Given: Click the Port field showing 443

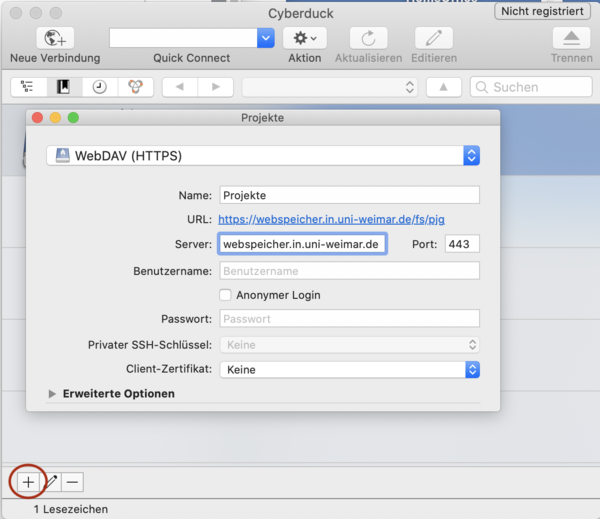Looking at the screenshot, I should (462, 244).
